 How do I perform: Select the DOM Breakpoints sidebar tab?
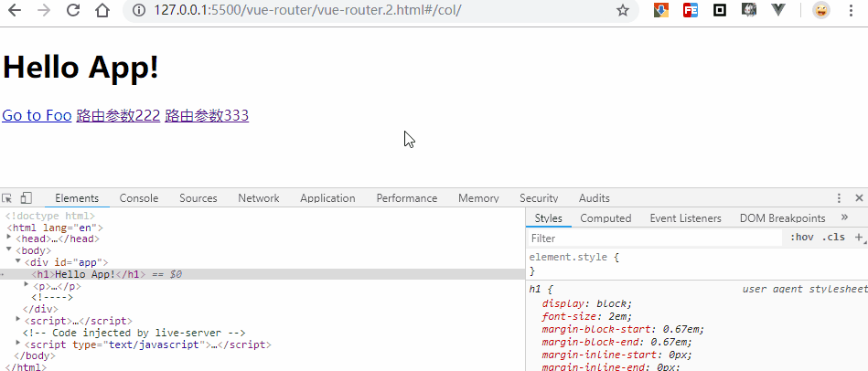click(x=782, y=217)
